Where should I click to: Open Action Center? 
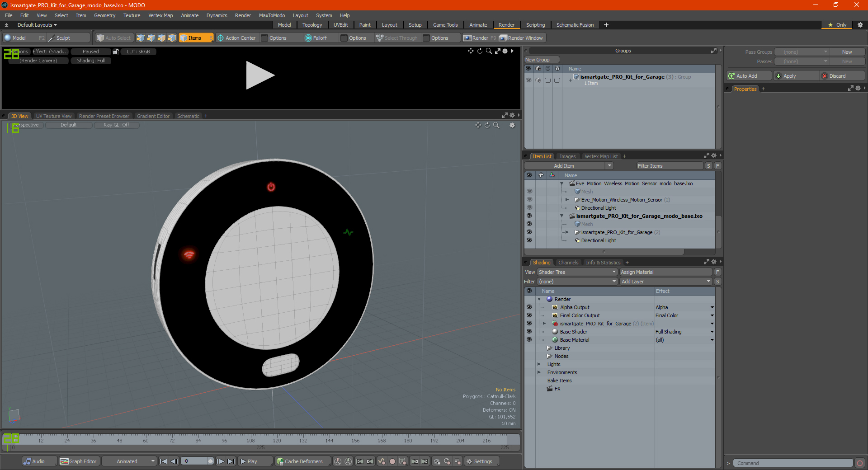236,38
